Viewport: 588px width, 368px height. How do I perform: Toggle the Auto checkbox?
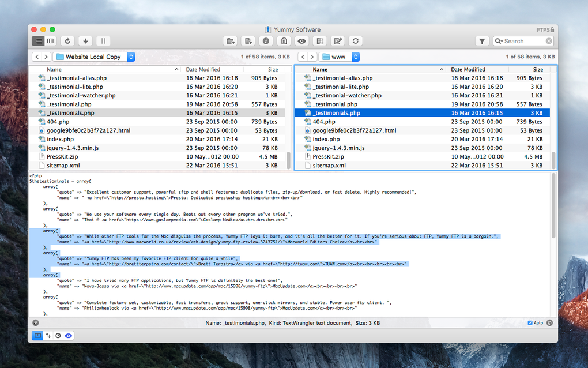530,322
